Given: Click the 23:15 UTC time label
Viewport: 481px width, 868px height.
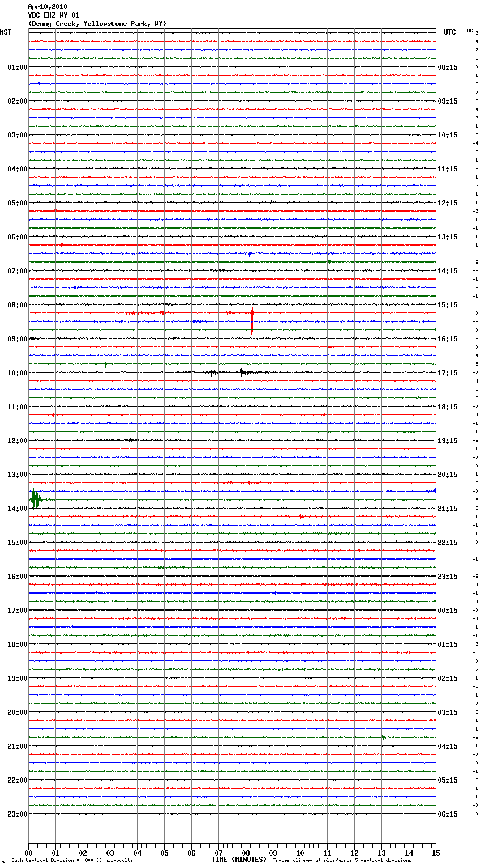Looking at the screenshot, I should pos(448,577).
